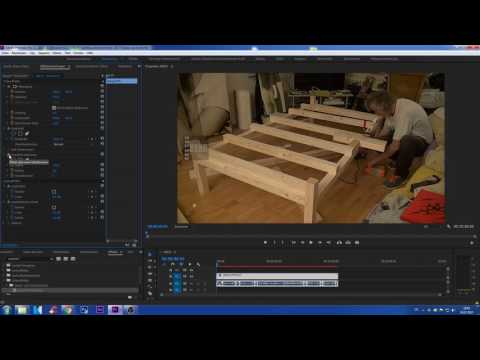
Task: Add a marker from the timeline header
Action: tap(190, 264)
